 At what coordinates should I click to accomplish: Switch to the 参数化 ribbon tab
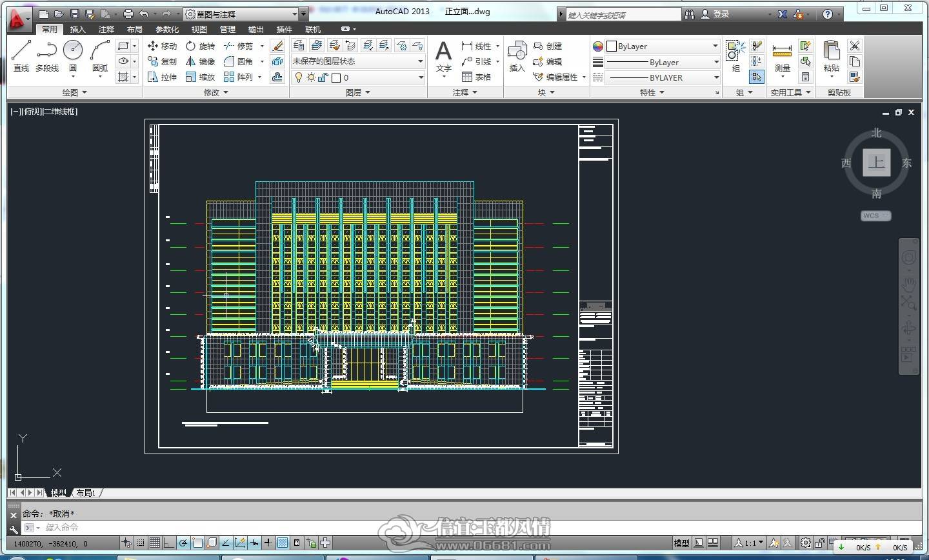[x=167, y=29]
